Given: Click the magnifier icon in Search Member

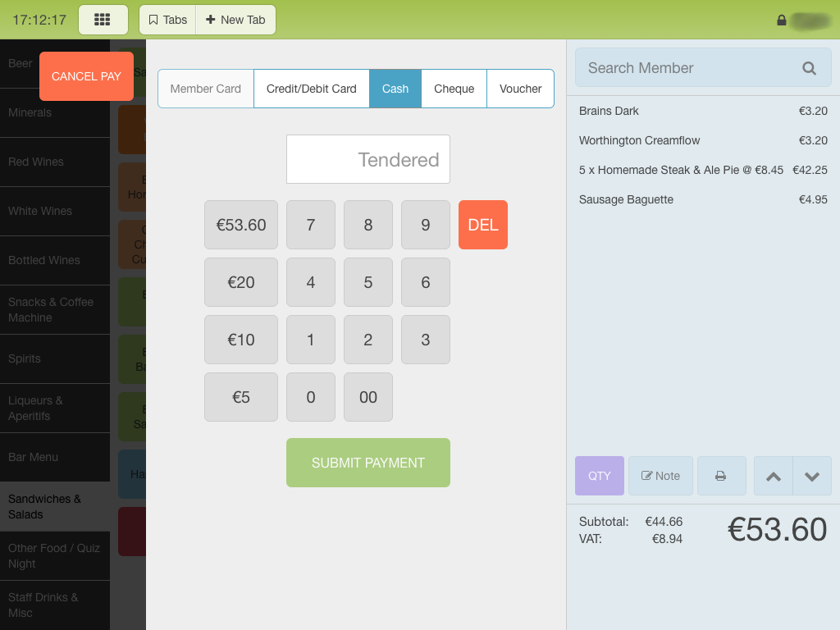Looking at the screenshot, I should click(809, 68).
